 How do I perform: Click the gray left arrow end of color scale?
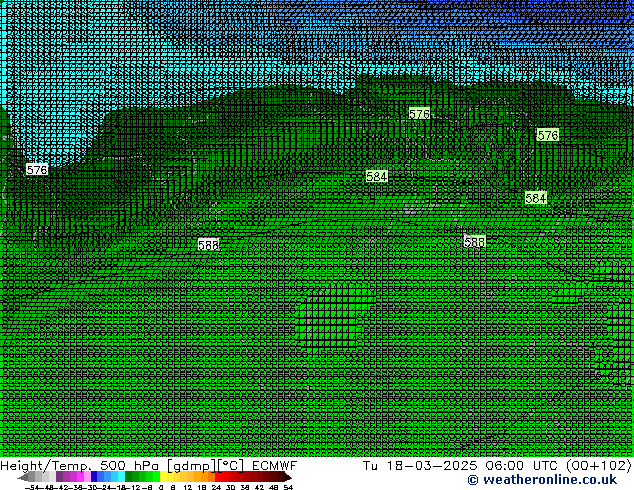tap(23, 477)
